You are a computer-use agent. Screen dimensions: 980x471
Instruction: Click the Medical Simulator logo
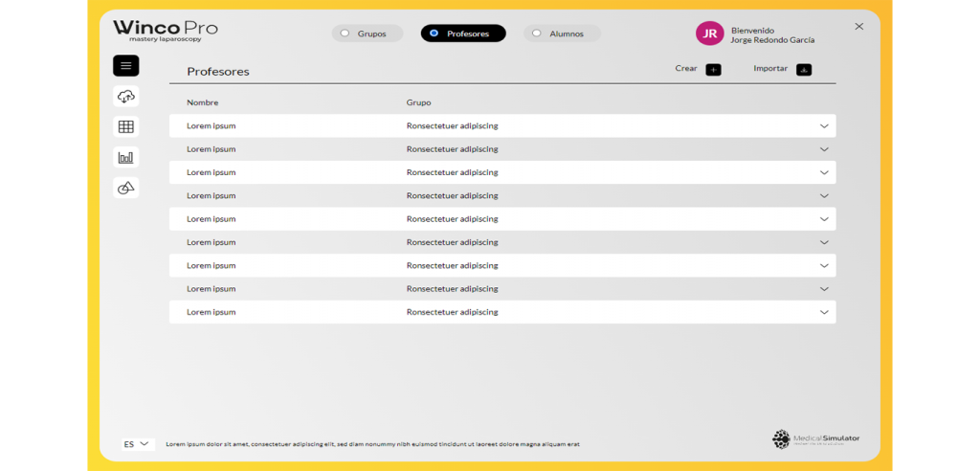tap(816, 439)
